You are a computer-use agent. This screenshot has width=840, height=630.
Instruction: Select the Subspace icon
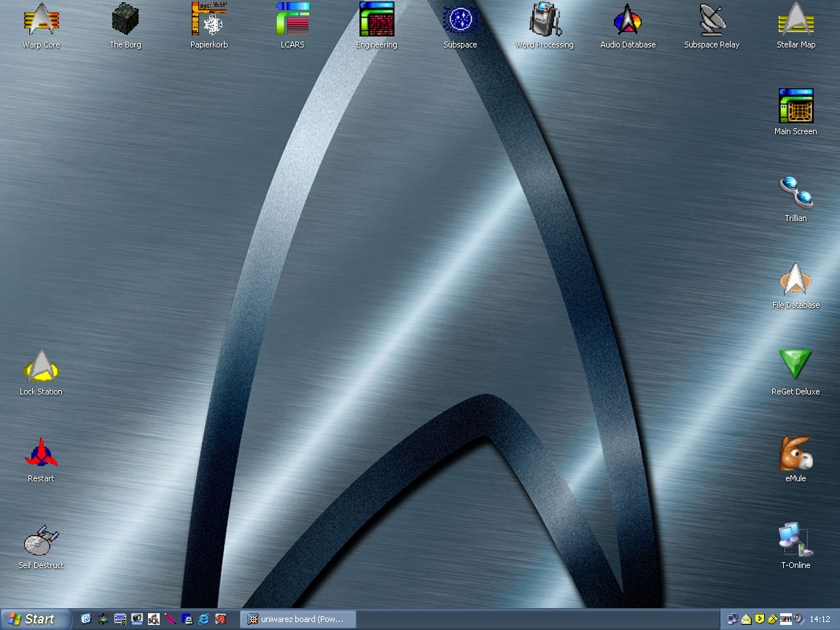click(460, 20)
